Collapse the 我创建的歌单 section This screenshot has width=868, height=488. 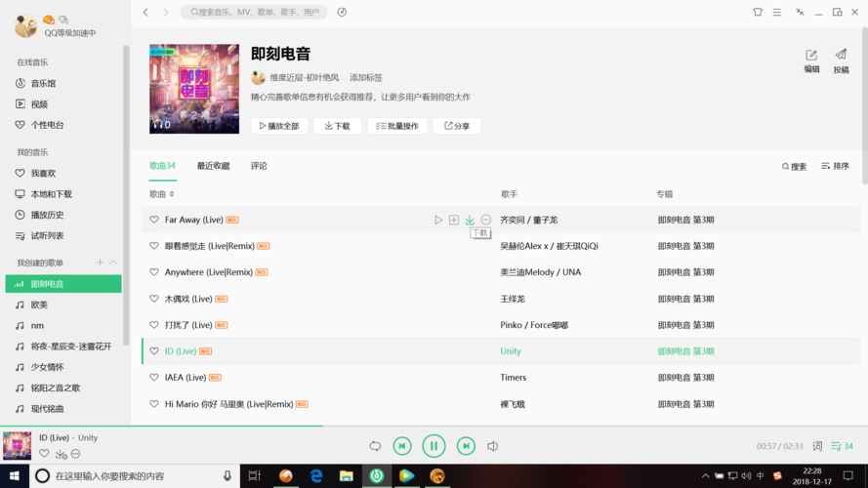(113, 263)
